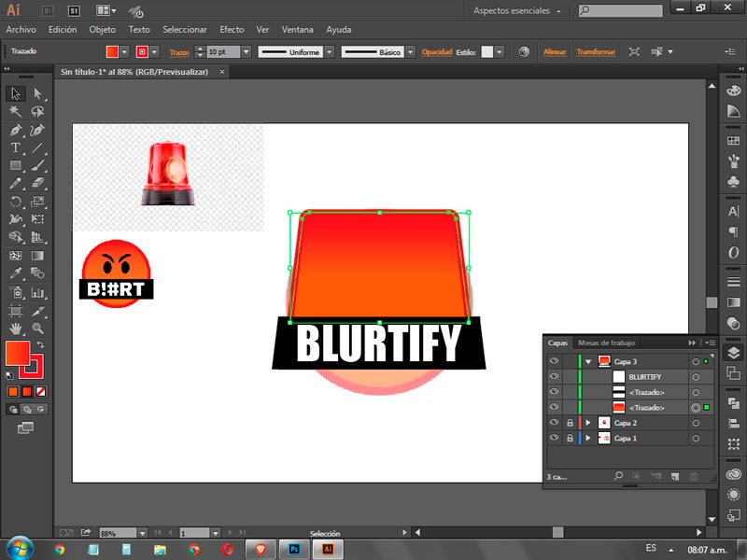
Task: Open the Swatches panel grid icon
Action: (x=734, y=141)
